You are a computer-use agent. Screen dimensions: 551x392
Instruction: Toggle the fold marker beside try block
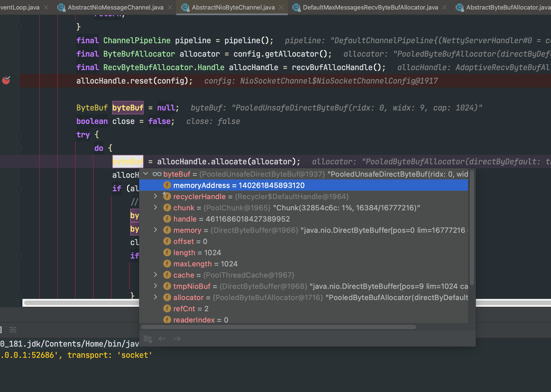point(19,135)
